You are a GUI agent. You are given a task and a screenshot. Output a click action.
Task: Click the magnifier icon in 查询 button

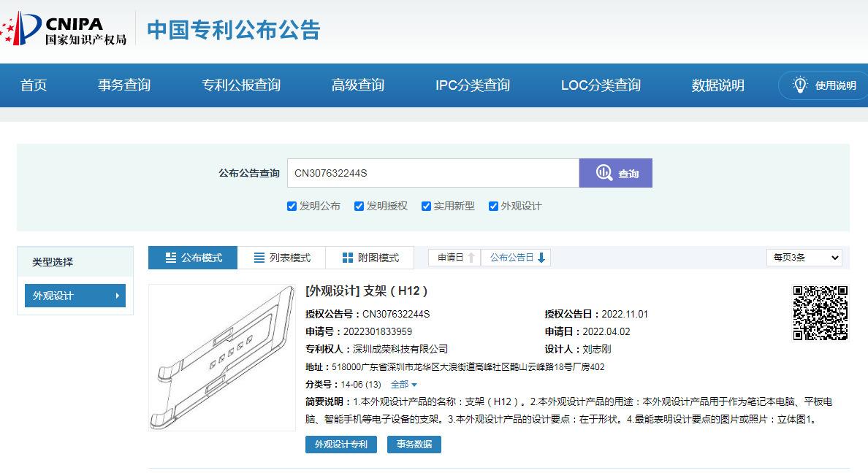pyautogui.click(x=604, y=173)
